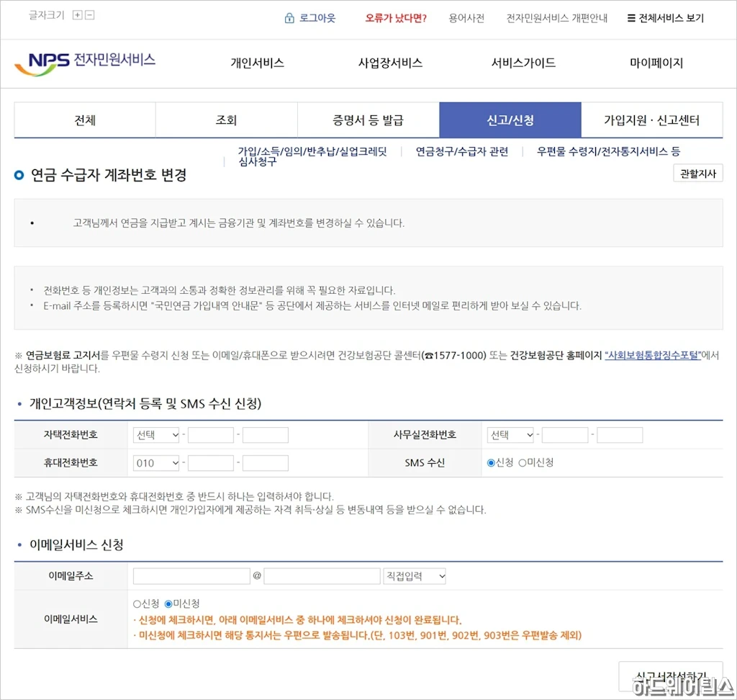The height and width of the screenshot is (700, 737).
Task: Click the 신고서작성하기 button
Action: click(671, 676)
